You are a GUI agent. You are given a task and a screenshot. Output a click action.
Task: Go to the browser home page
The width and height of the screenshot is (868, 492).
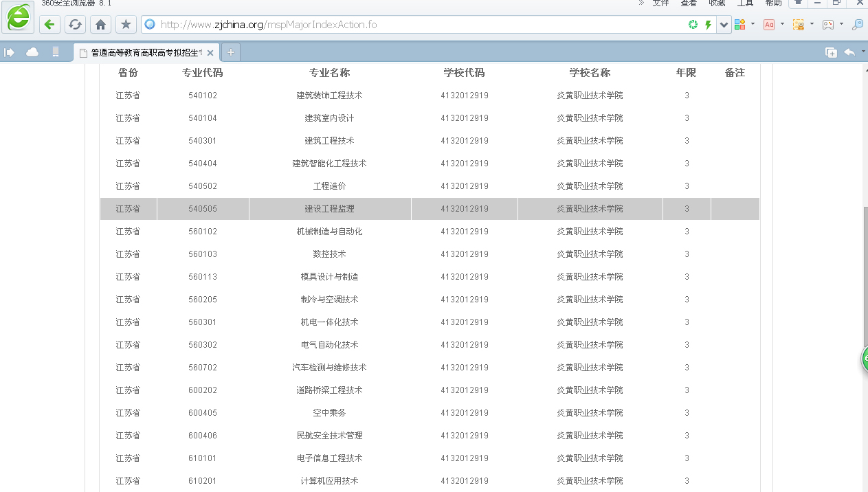coord(100,25)
